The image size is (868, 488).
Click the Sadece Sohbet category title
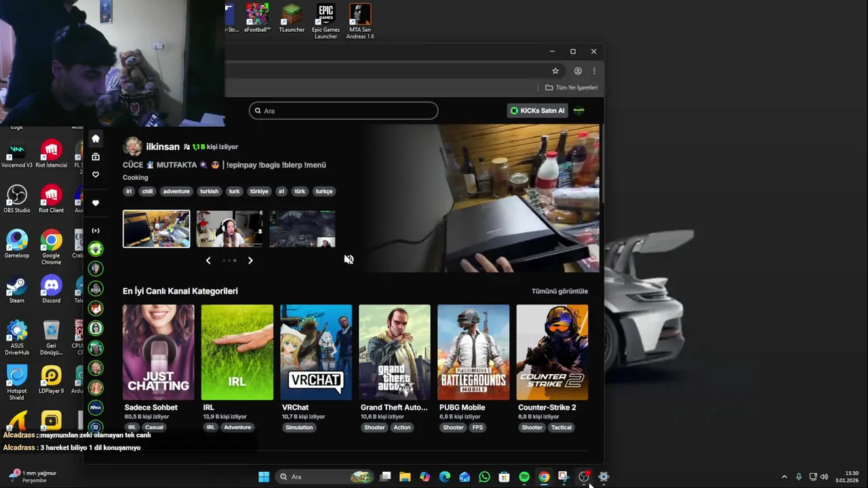[151, 407]
